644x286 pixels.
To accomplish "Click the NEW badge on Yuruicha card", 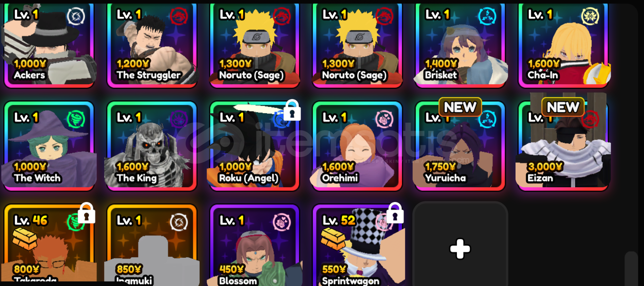I will pyautogui.click(x=460, y=107).
